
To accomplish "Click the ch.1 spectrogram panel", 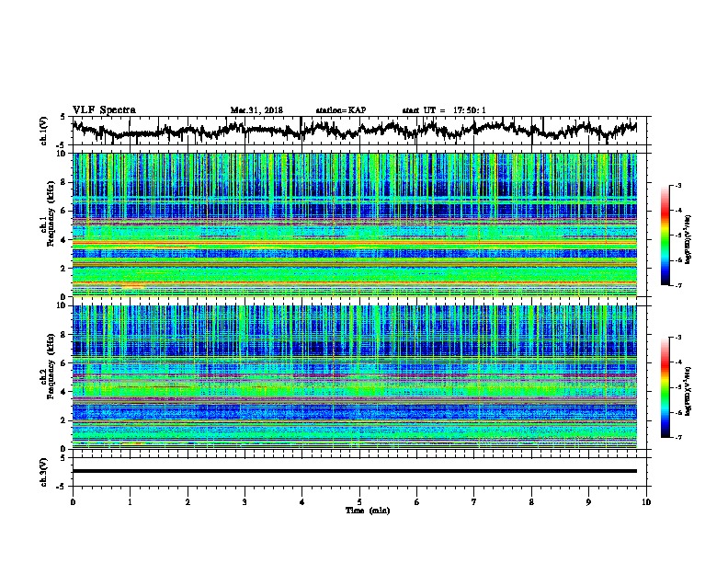I will click(354, 224).
